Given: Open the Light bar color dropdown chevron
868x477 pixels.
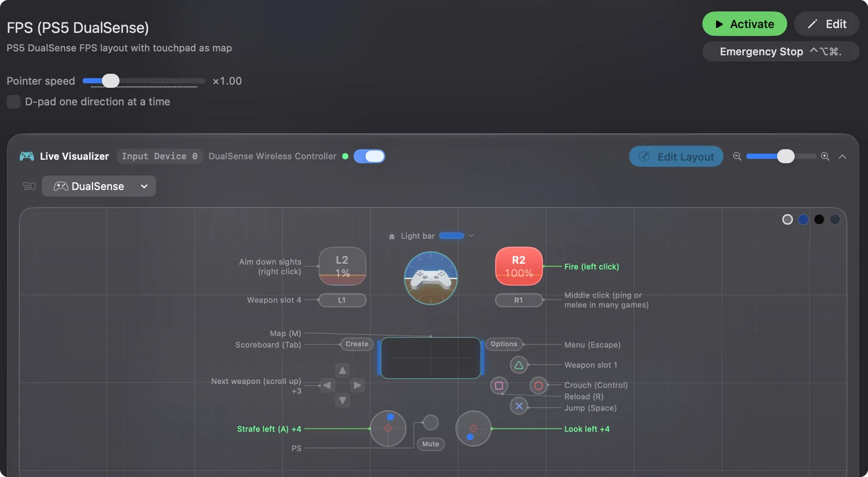Looking at the screenshot, I should 471,236.
